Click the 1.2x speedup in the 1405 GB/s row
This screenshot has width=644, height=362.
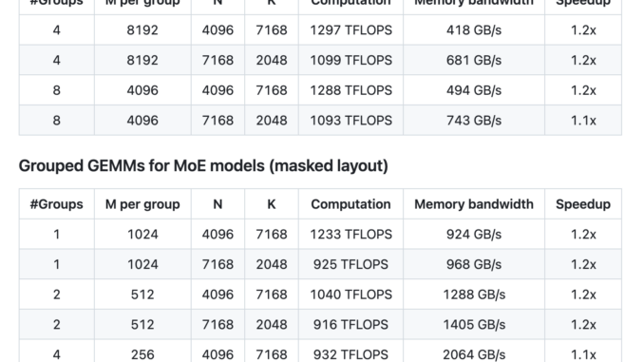point(583,324)
